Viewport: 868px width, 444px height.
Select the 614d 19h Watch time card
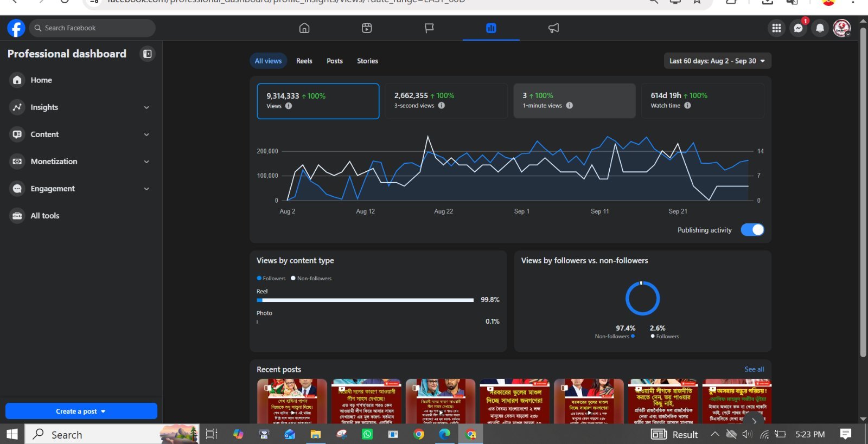[703, 101]
